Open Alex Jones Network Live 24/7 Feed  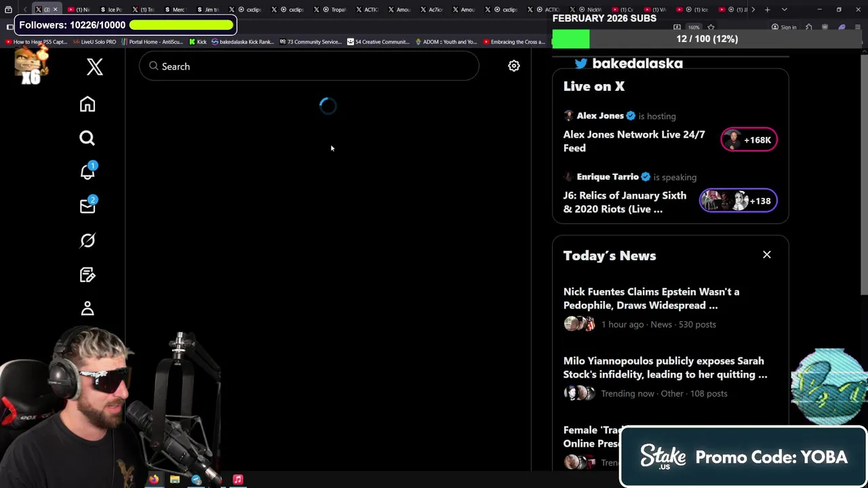pos(634,141)
